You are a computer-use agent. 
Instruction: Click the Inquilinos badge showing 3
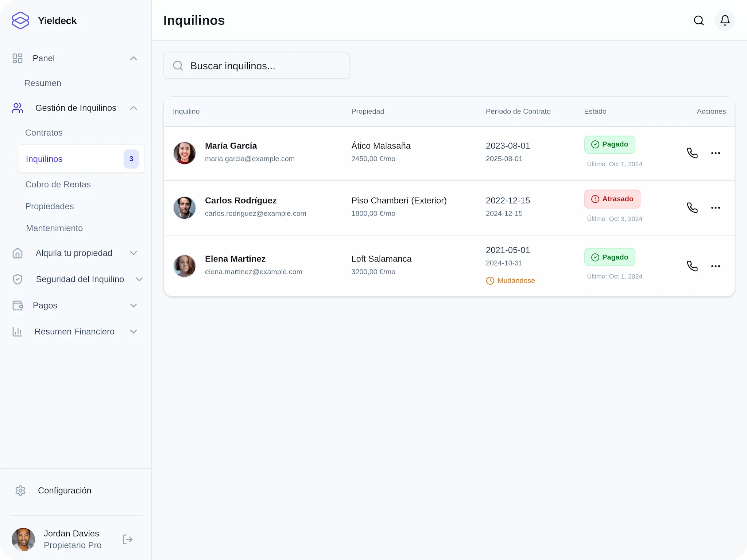click(x=131, y=159)
